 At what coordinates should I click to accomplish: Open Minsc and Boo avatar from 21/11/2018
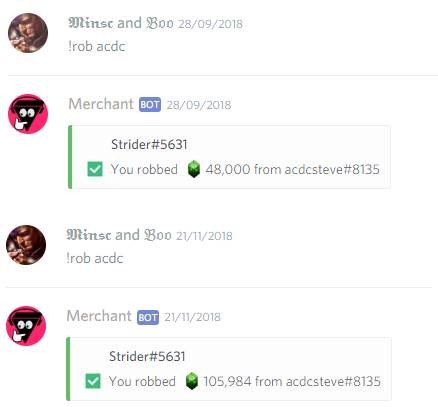tap(26, 245)
